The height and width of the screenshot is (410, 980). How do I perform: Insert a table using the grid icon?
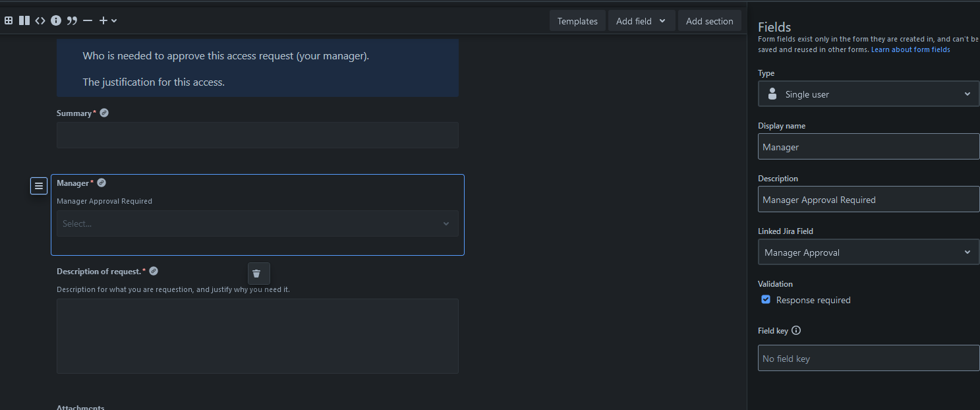(9, 20)
